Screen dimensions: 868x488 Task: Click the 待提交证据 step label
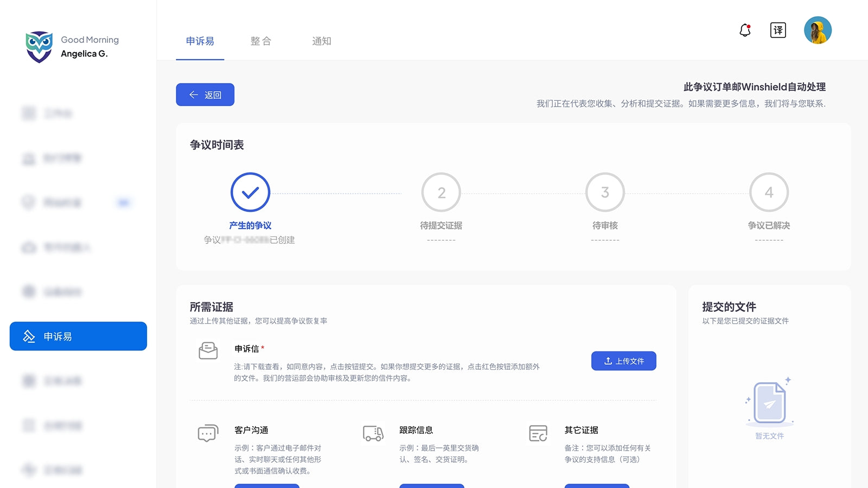click(x=441, y=226)
